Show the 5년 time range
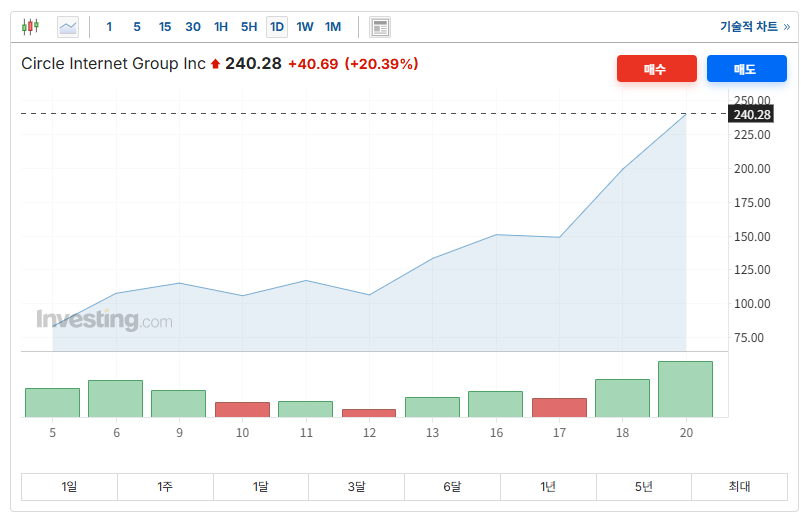 click(x=644, y=486)
